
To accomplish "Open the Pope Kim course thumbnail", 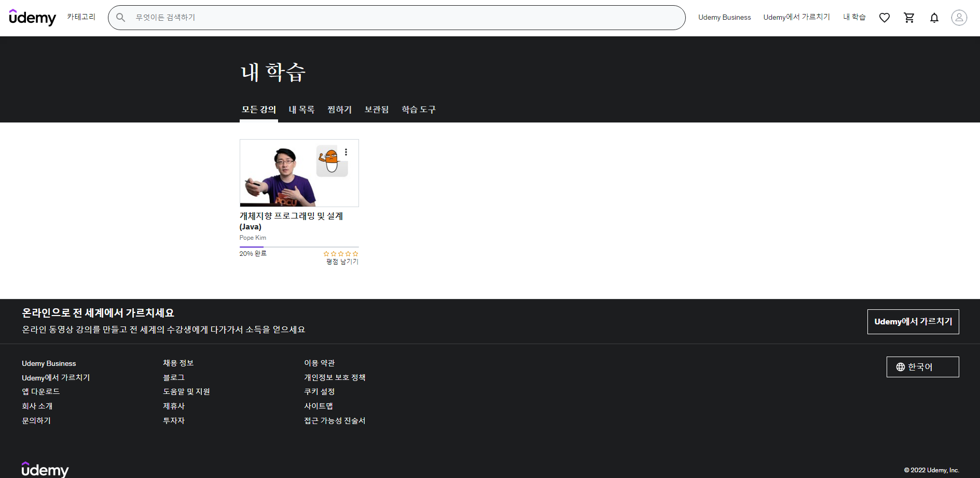I will (299, 173).
